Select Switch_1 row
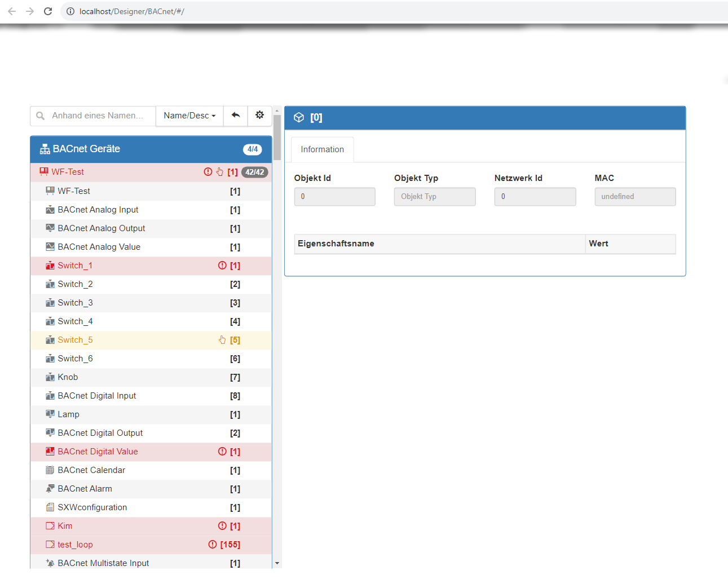This screenshot has width=728, height=588. [x=151, y=266]
